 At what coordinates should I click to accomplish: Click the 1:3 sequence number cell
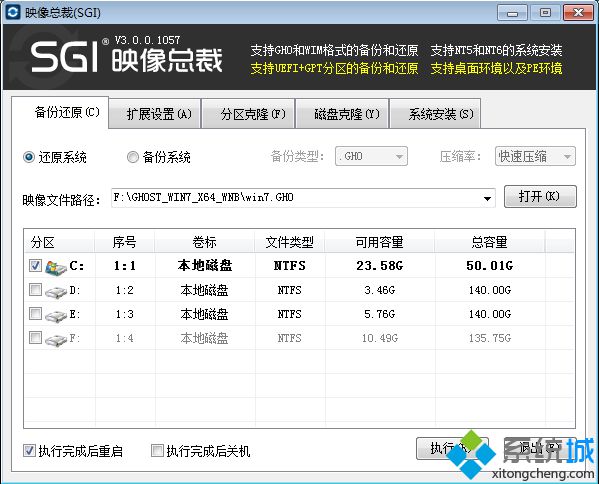pos(125,314)
